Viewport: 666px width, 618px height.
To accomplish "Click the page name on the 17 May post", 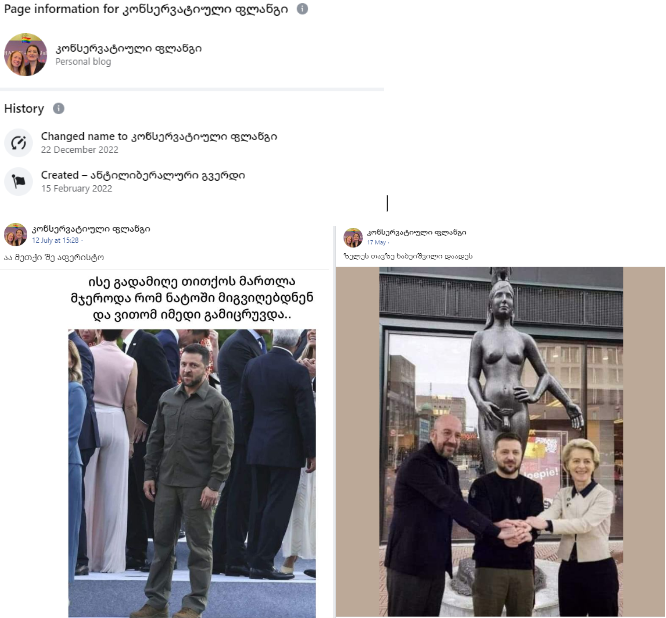I will (417, 232).
